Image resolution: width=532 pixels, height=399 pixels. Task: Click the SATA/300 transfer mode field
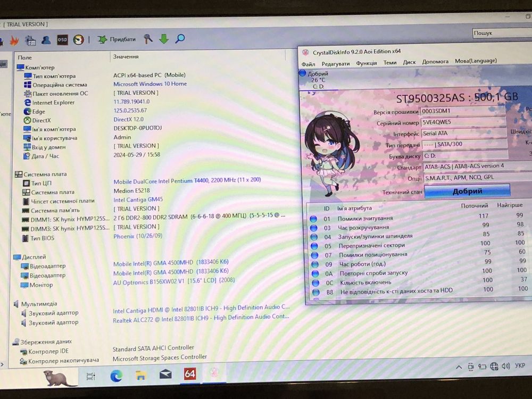pyautogui.click(x=464, y=145)
